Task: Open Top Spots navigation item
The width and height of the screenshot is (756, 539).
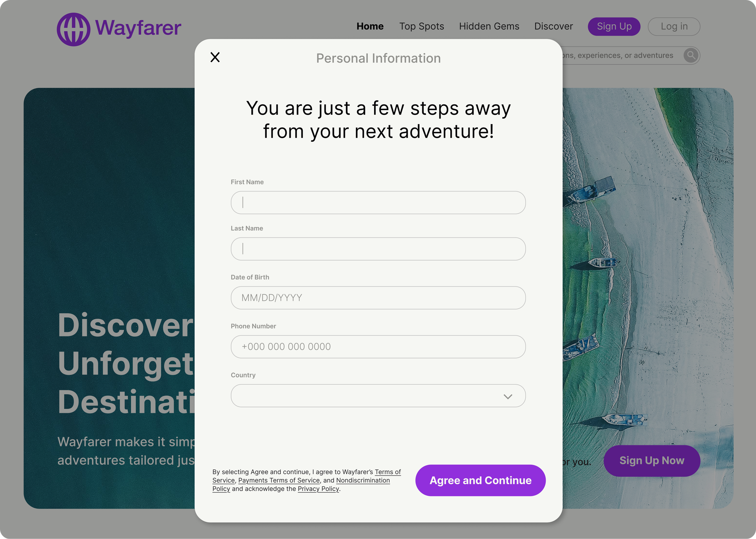Action: tap(421, 26)
